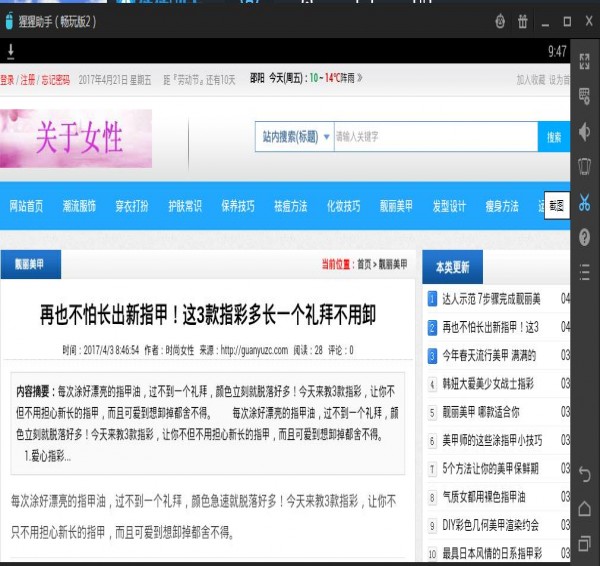Click the volume speaker icon
Viewport: 600px width, 566px height.
click(584, 132)
